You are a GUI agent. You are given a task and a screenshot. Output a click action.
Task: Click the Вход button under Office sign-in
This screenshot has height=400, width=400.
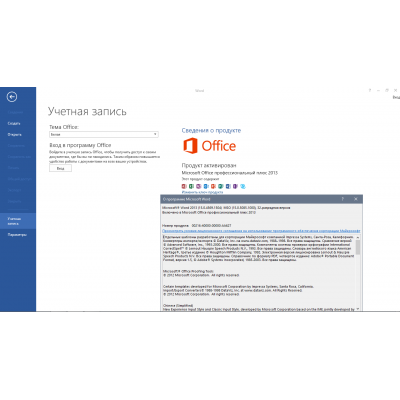click(x=60, y=168)
